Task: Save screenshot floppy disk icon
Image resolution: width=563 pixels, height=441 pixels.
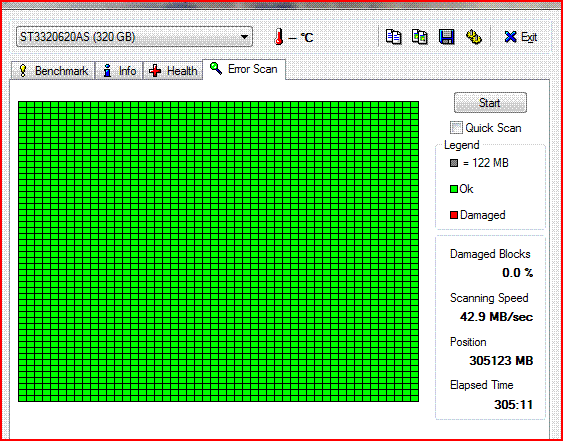Action: tap(447, 37)
